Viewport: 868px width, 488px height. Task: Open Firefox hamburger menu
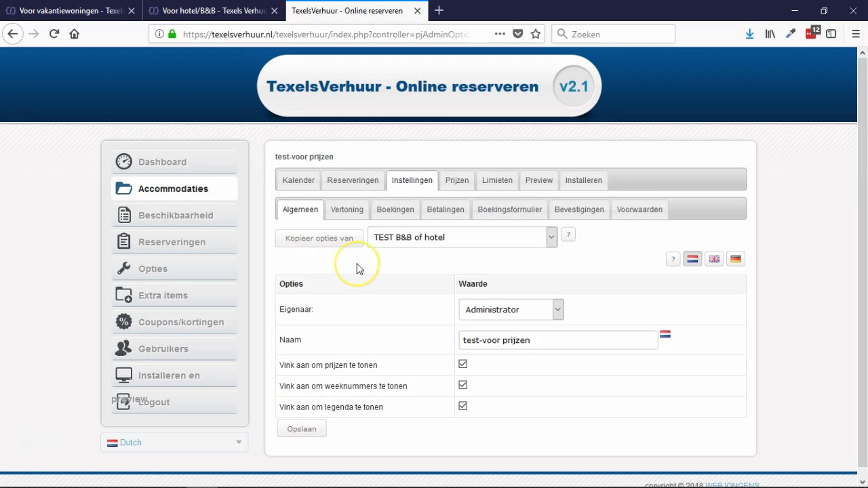tap(856, 34)
